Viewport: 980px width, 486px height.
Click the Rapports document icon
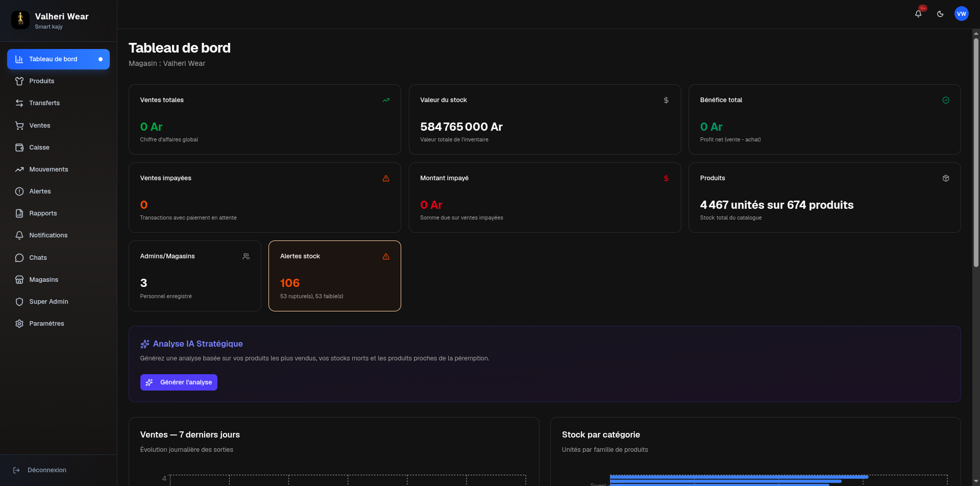point(19,213)
